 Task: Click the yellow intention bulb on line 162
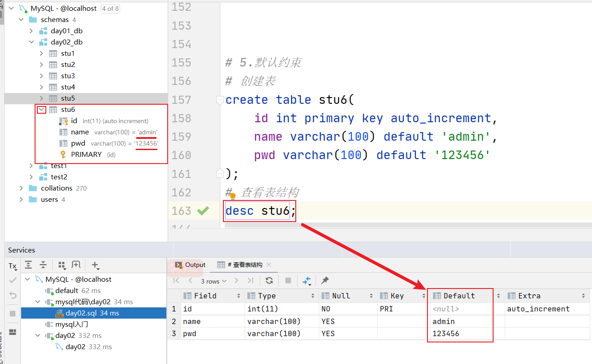[x=233, y=195]
